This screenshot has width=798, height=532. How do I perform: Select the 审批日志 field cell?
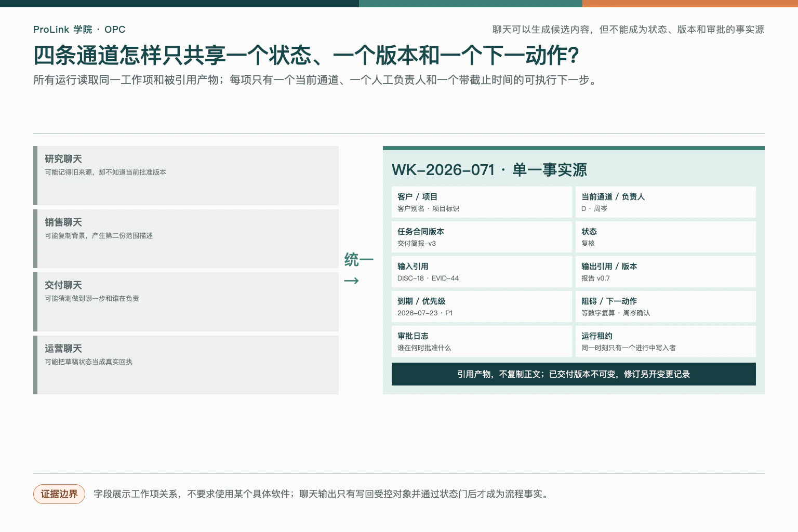click(482, 341)
